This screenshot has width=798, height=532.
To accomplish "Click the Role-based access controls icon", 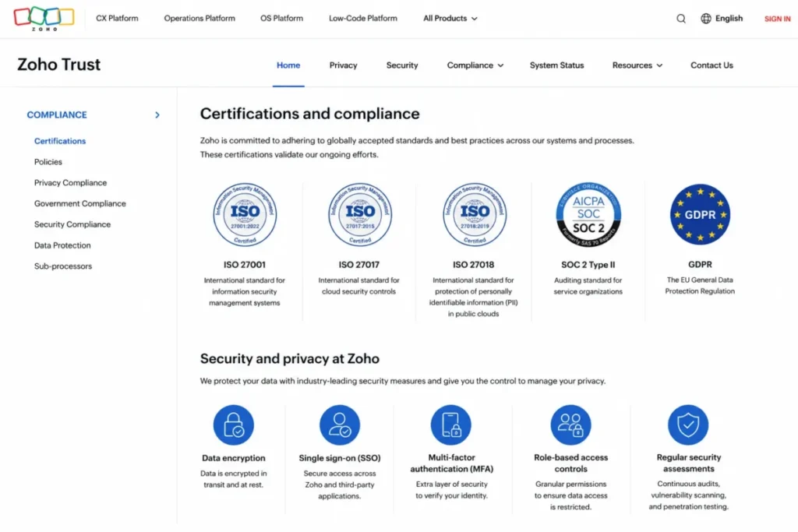I will [570, 425].
